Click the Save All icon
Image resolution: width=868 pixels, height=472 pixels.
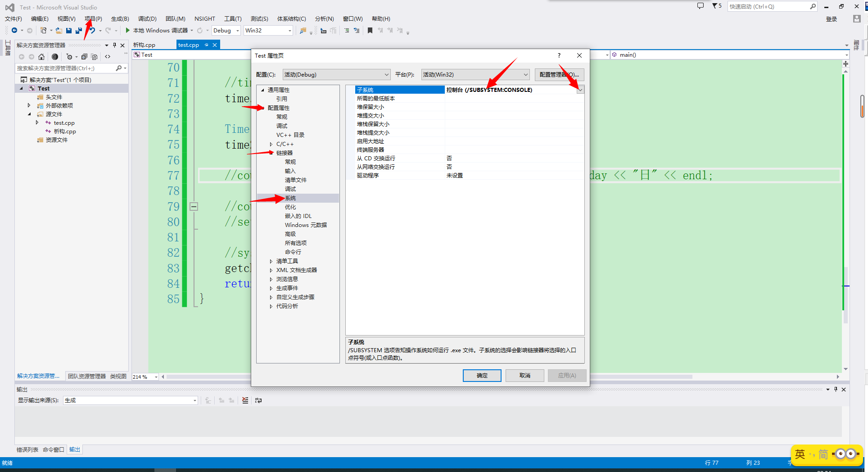point(78,30)
